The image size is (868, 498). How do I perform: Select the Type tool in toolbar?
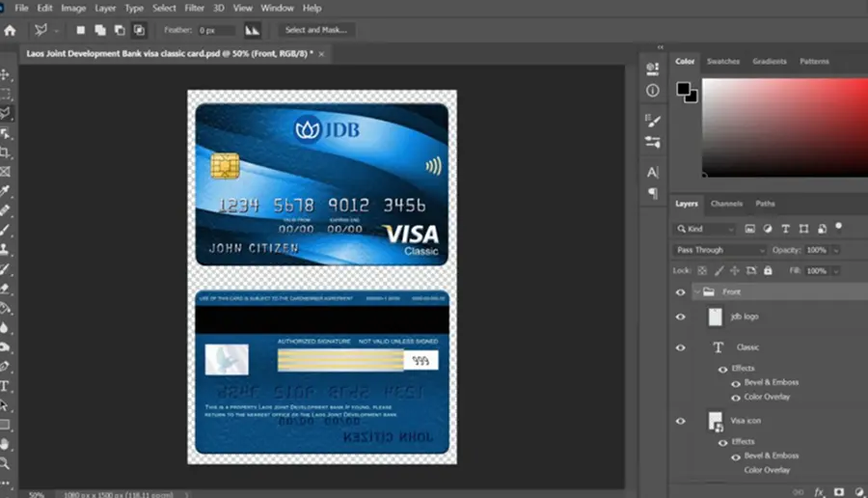coord(5,386)
